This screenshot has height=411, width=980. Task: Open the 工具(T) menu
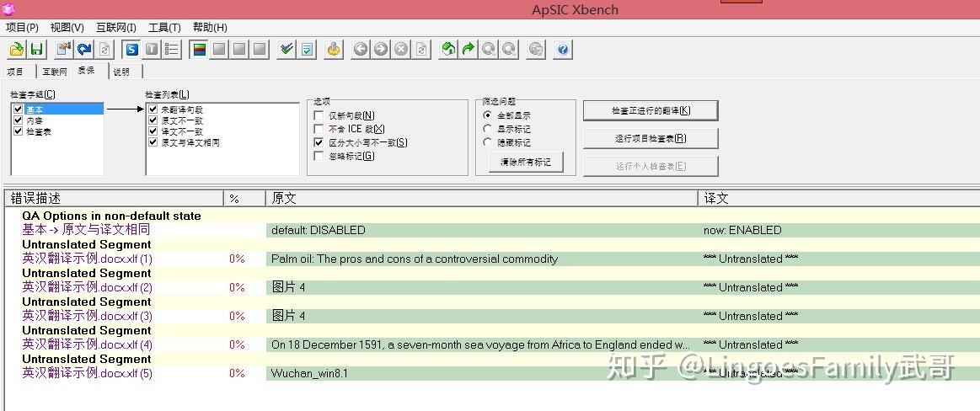tap(164, 28)
